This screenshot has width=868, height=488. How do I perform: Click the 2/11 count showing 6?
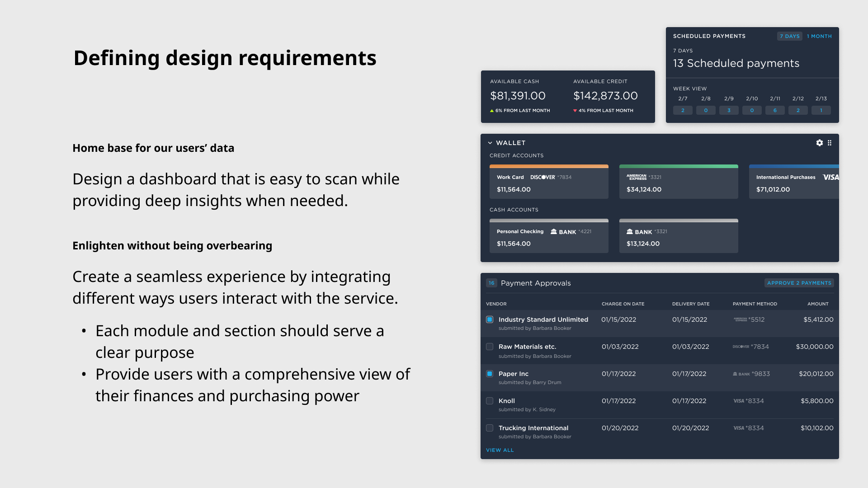tap(775, 110)
